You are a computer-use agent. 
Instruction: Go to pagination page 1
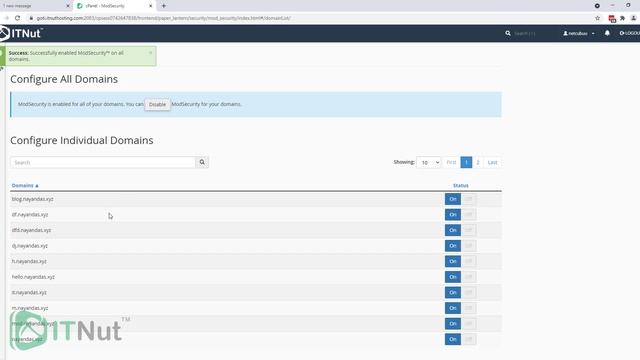tap(466, 162)
